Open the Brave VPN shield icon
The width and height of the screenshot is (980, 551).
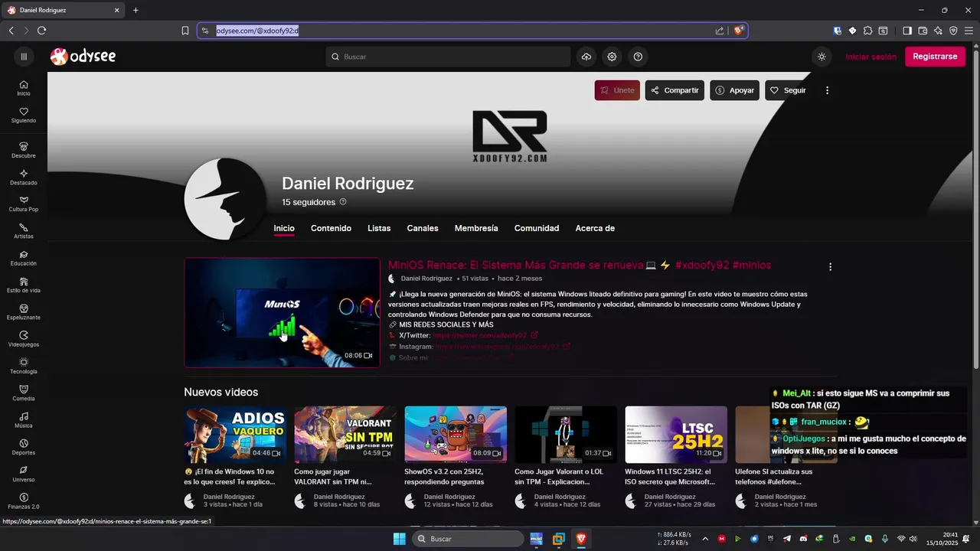(953, 31)
